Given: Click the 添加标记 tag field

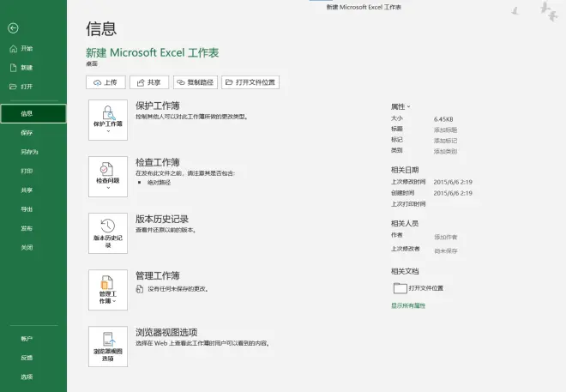Looking at the screenshot, I should coord(445,141).
